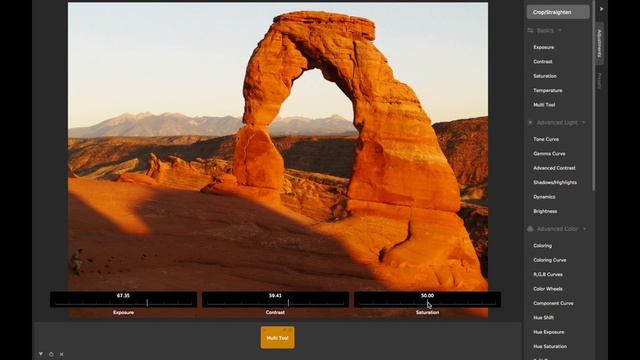Click the Basics section icon

coord(530,31)
